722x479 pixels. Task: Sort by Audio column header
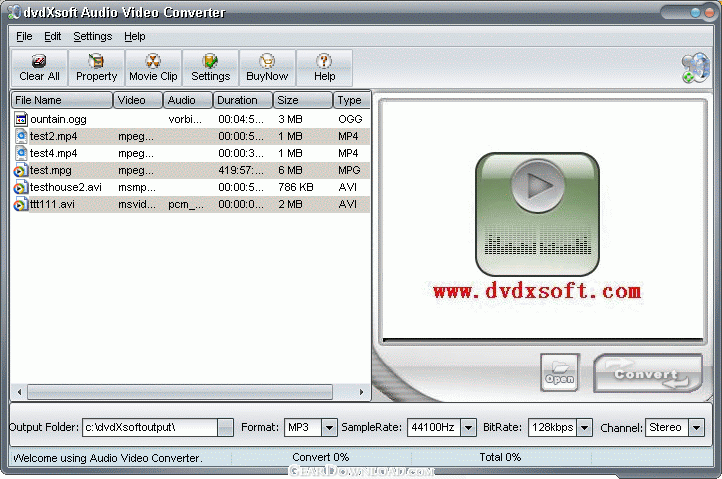click(x=188, y=100)
